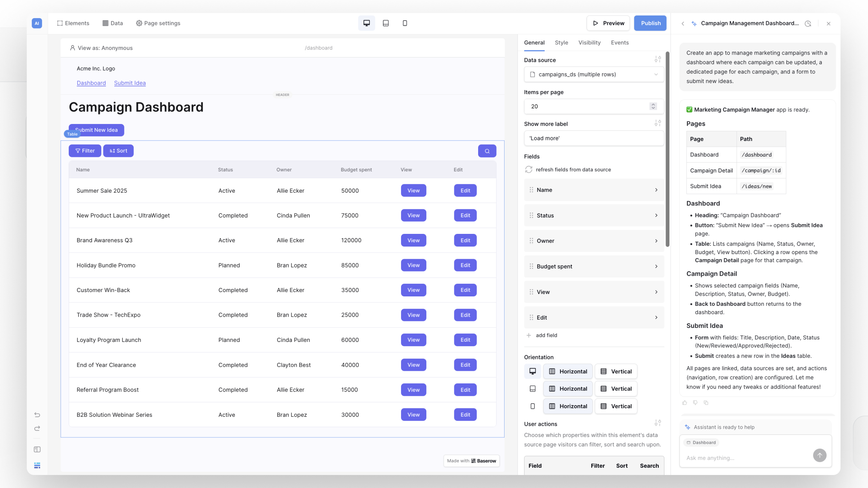Open the Submit Idea navigation link
Screen dimensions: 868x488
129,83
